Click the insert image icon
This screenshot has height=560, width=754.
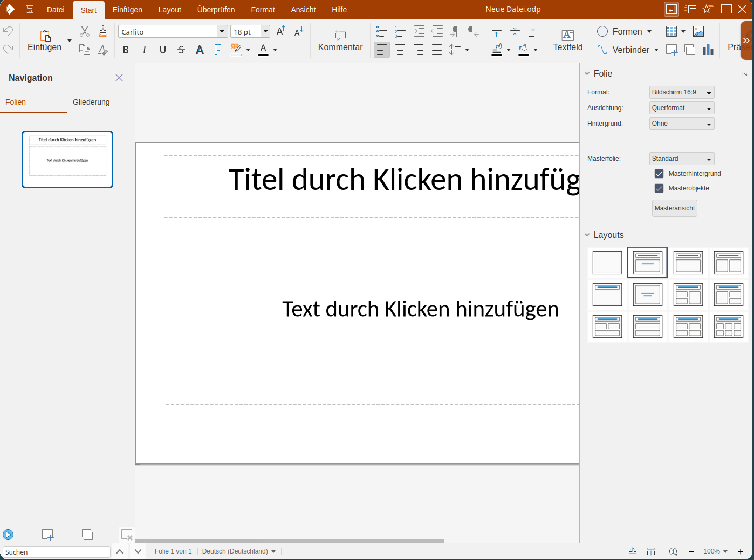tap(698, 32)
